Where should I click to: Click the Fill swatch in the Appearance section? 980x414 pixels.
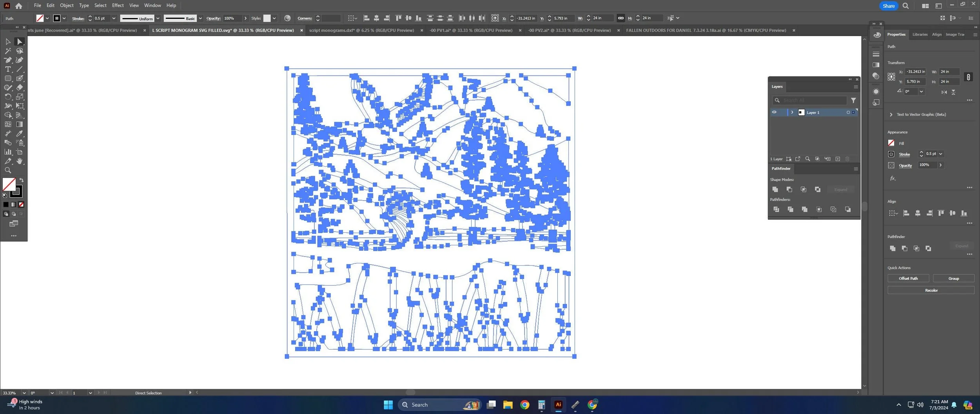[891, 143]
